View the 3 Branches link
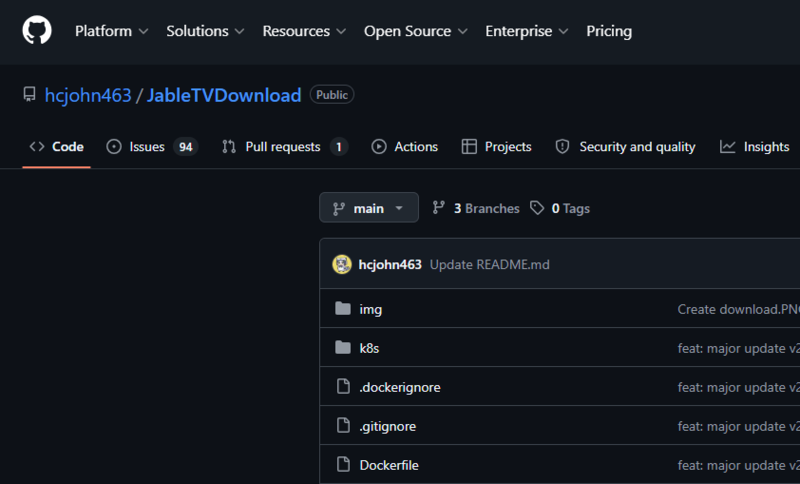Image resolution: width=800 pixels, height=484 pixels. tap(476, 208)
